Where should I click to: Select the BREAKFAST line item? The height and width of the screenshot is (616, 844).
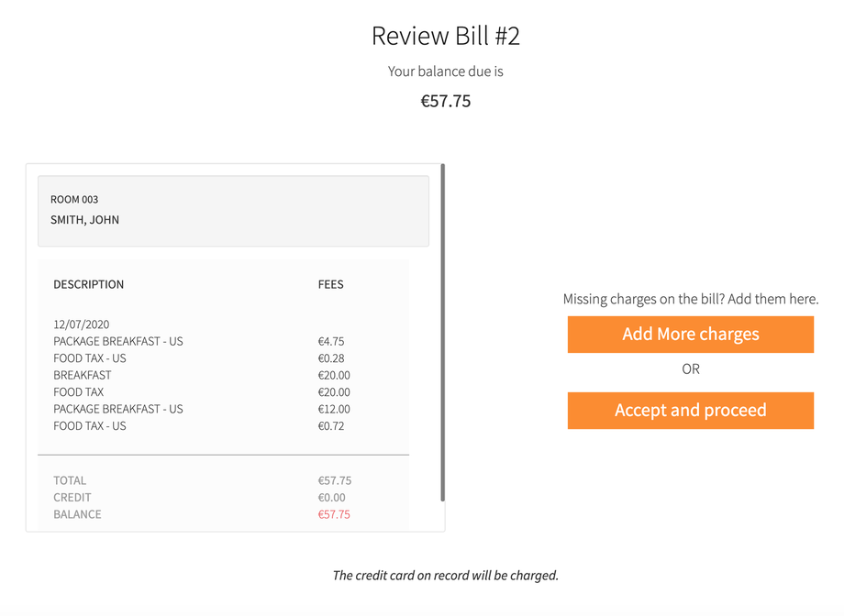(x=83, y=376)
